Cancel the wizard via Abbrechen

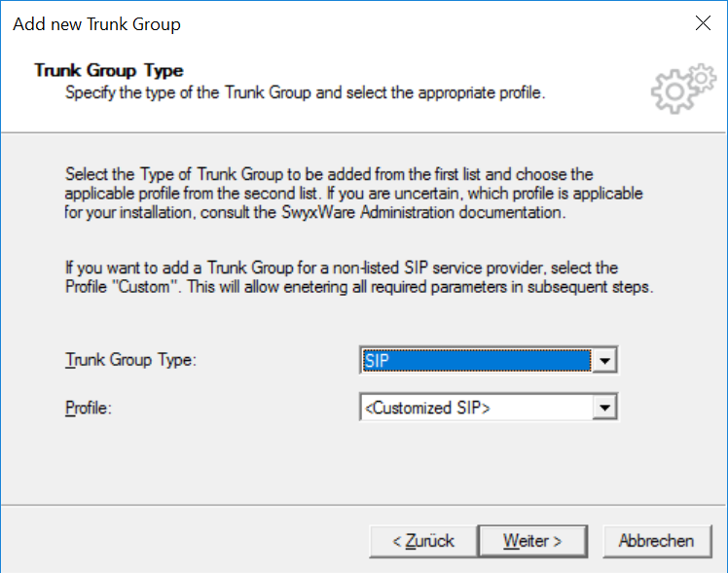pyautogui.click(x=657, y=541)
